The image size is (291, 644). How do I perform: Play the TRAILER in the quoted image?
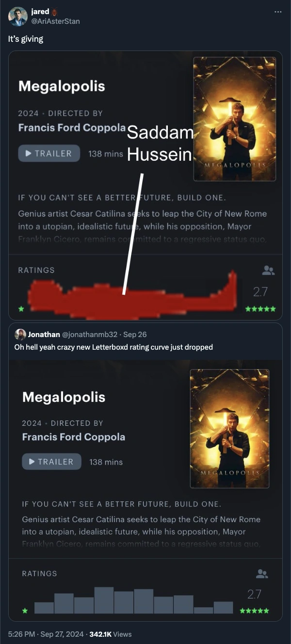[51, 461]
